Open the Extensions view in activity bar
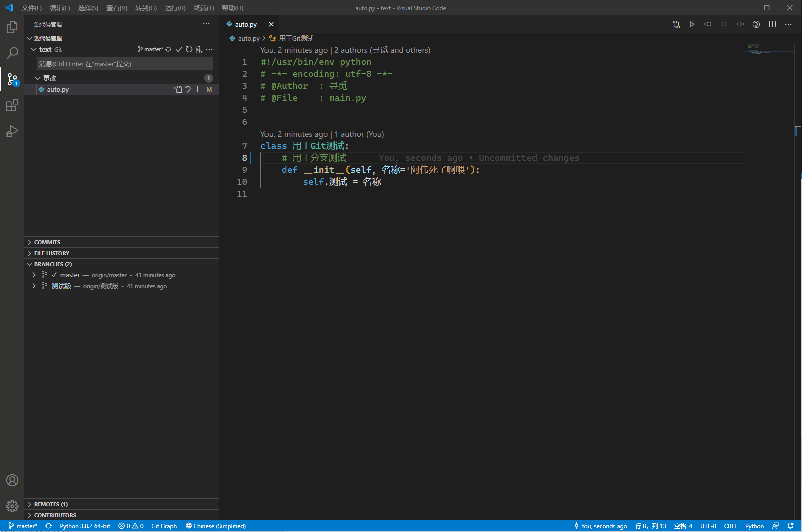802x532 pixels. pos(12,105)
